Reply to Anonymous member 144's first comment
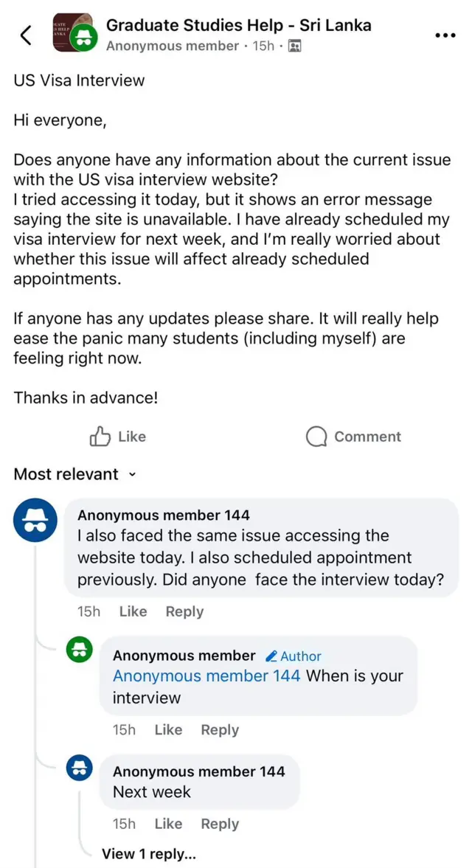 pos(184,611)
